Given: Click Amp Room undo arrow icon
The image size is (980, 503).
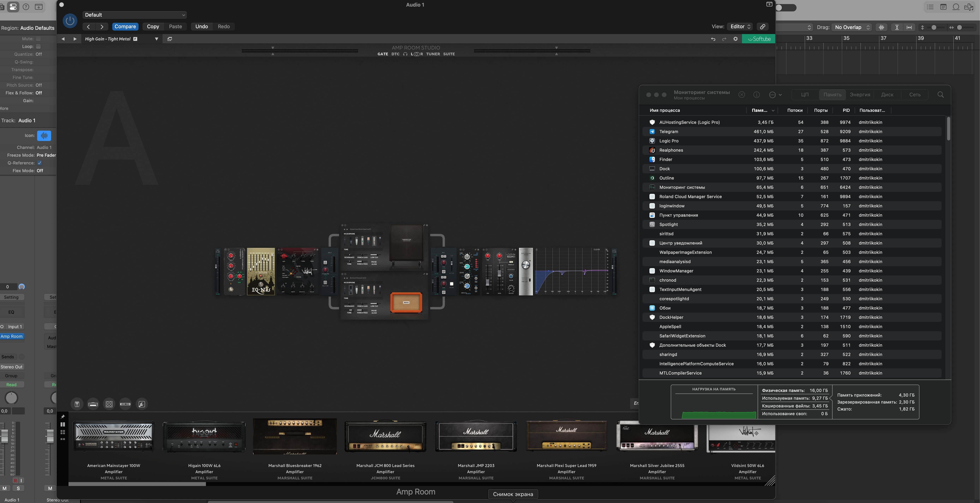Looking at the screenshot, I should point(713,39).
